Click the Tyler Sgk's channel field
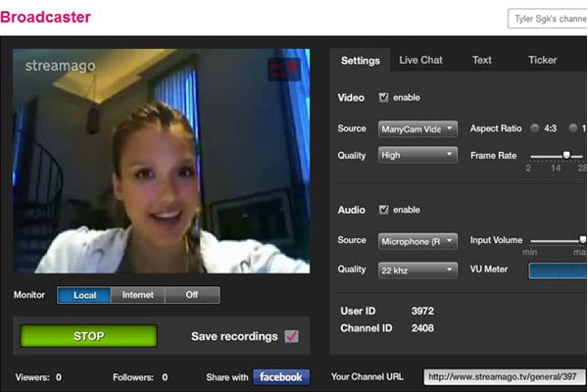 pyautogui.click(x=548, y=19)
